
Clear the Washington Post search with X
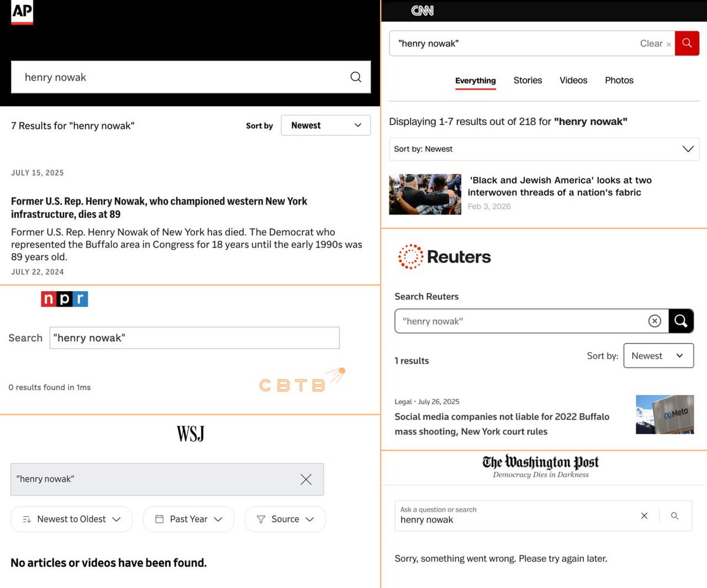pyautogui.click(x=644, y=516)
